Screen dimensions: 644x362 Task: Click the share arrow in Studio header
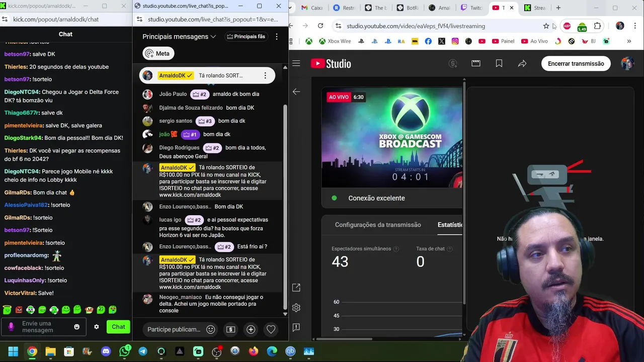click(522, 63)
